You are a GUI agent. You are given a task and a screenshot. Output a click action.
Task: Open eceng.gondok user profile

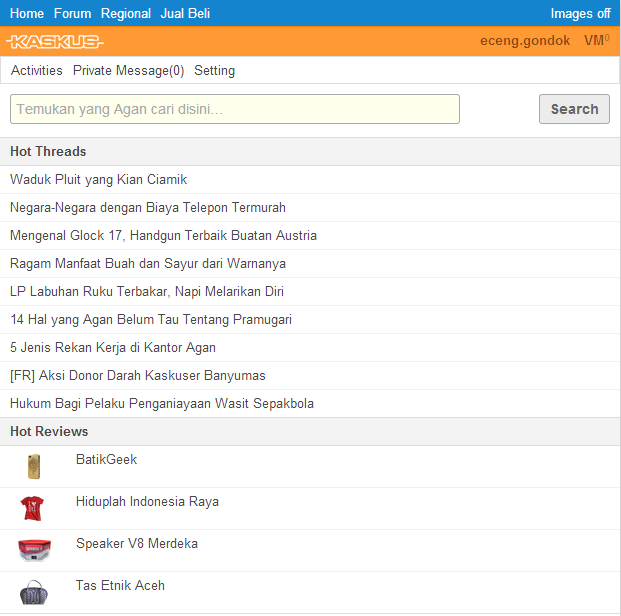[x=525, y=40]
